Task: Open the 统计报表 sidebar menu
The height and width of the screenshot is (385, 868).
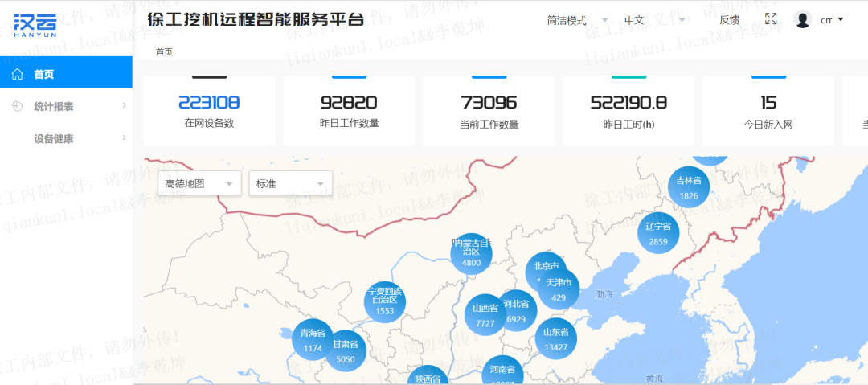Action: click(x=66, y=106)
